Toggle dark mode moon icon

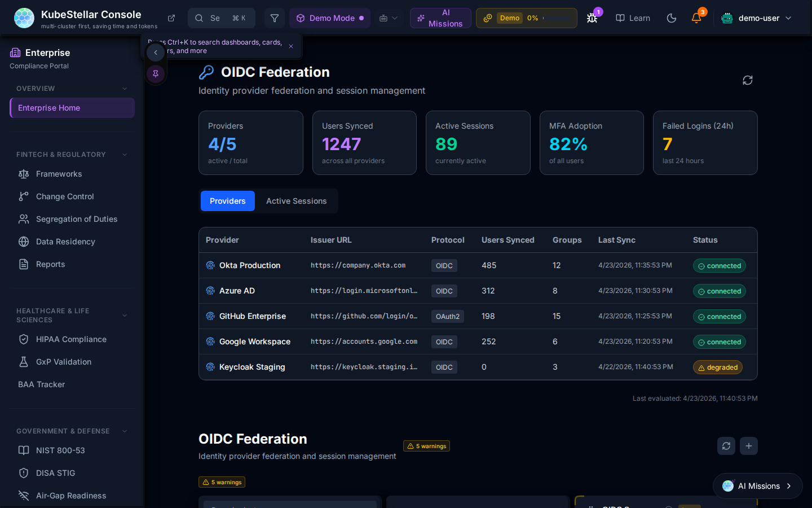pos(672,18)
